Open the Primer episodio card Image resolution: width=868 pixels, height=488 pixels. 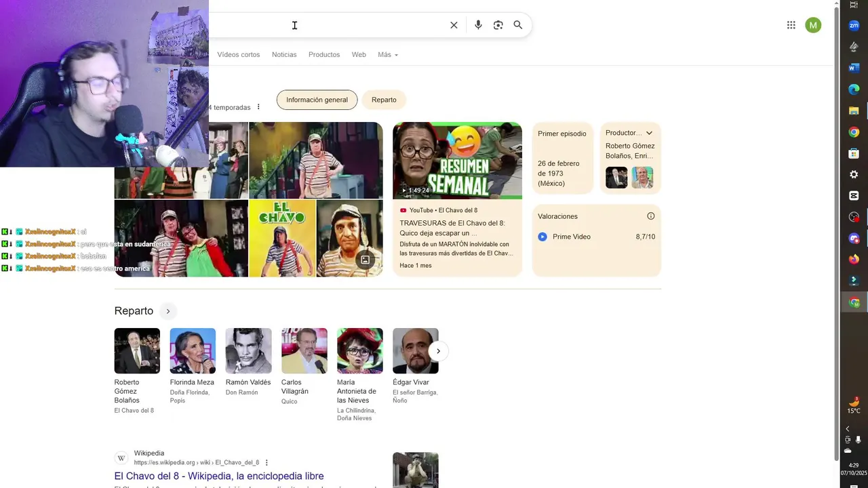pyautogui.click(x=562, y=158)
